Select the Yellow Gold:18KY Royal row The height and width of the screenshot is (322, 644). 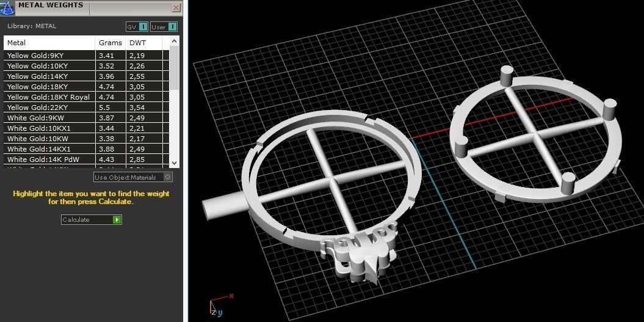point(86,97)
